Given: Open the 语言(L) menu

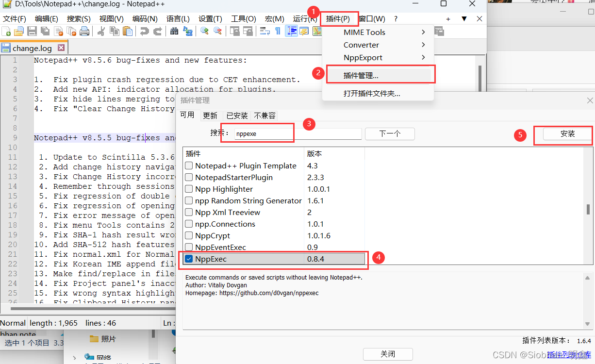Looking at the screenshot, I should click(x=178, y=18).
